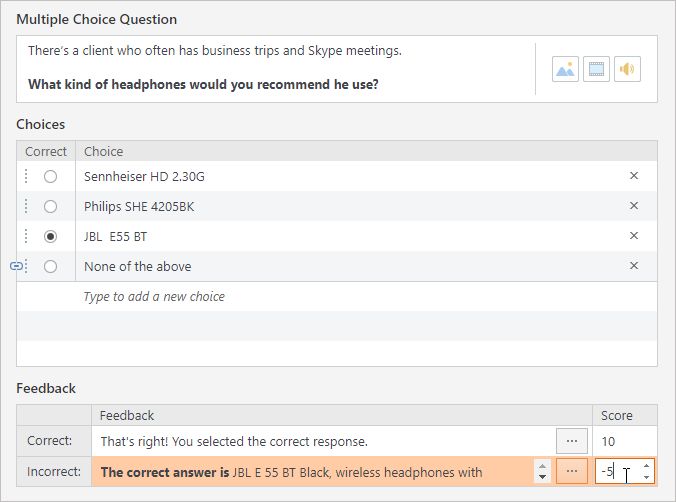Remove the None of the above choice
This screenshot has width=676, height=502.
633,266
